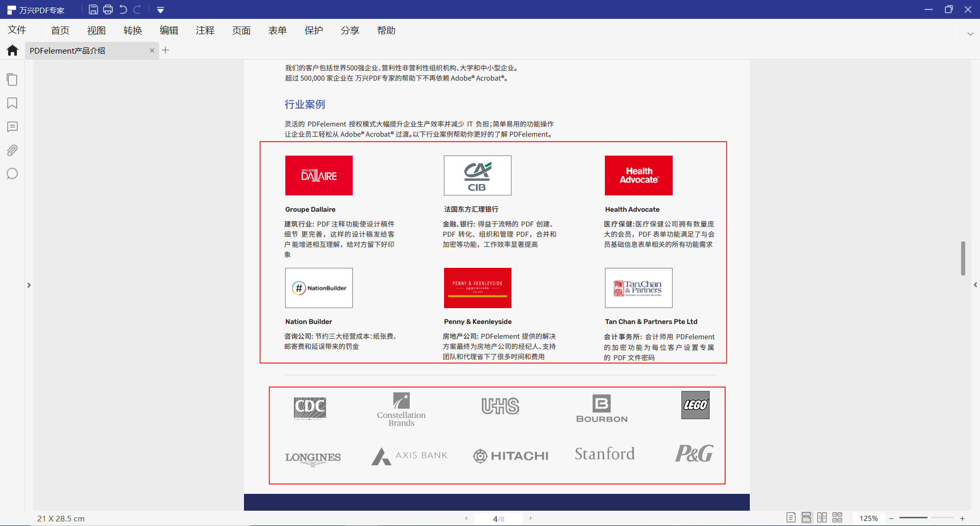The width and height of the screenshot is (980, 526).
Task: Open the 视图 menu tab
Action: point(96,31)
